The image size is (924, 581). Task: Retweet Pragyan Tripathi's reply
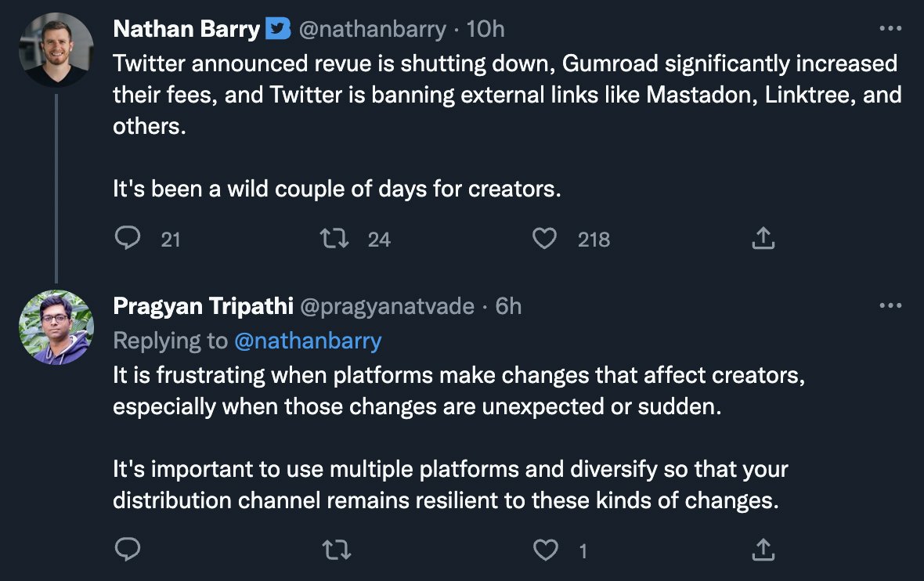337,550
